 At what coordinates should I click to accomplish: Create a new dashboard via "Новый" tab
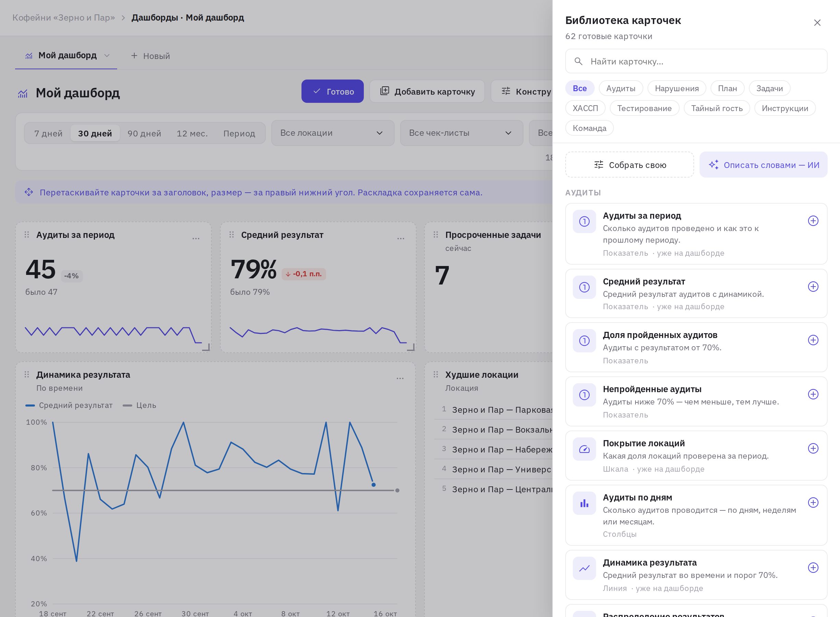150,56
